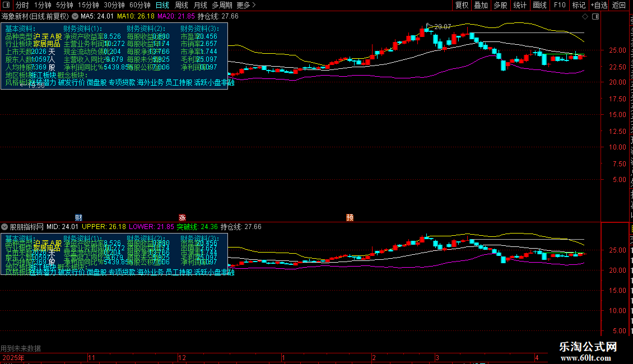Click 股朋指标网 sub-chart indicator name
The height and width of the screenshot is (364, 633).
click(27, 227)
